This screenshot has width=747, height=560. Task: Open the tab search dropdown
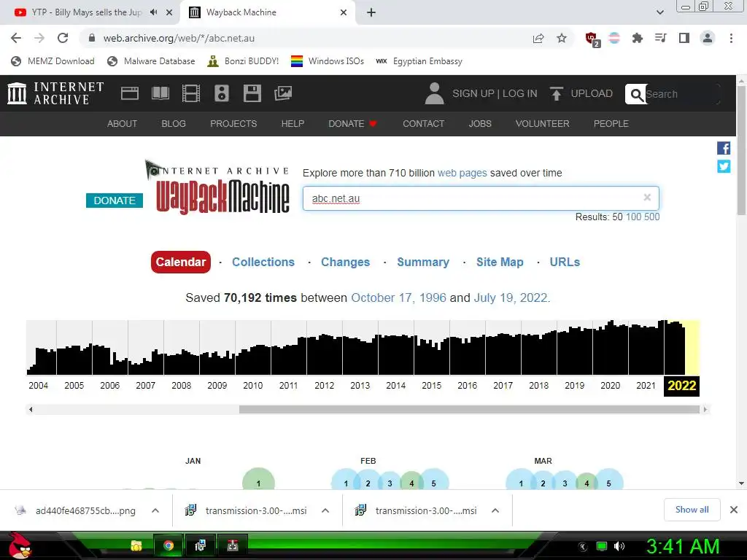coord(659,12)
